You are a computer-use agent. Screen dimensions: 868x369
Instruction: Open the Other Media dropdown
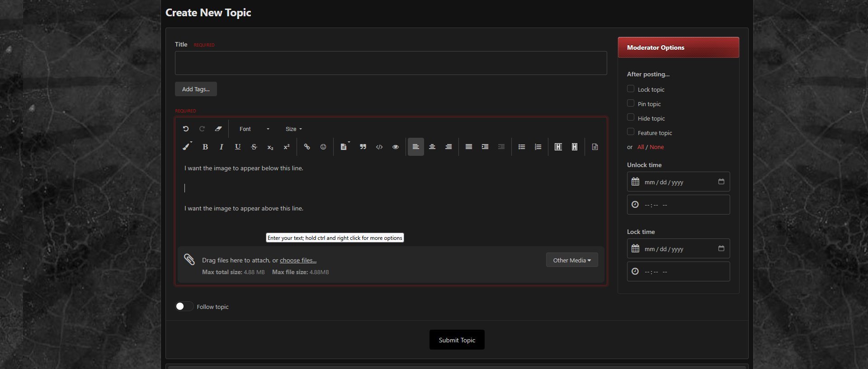[x=571, y=260]
